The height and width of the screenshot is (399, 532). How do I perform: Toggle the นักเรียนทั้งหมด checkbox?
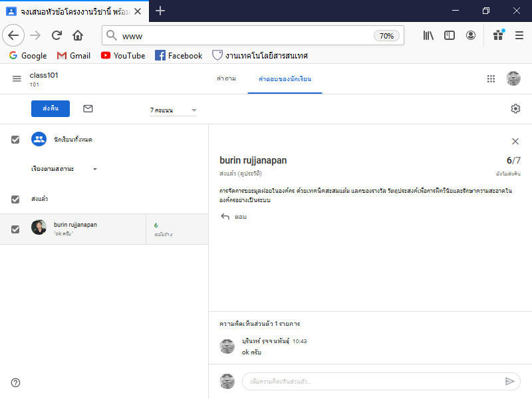click(15, 140)
